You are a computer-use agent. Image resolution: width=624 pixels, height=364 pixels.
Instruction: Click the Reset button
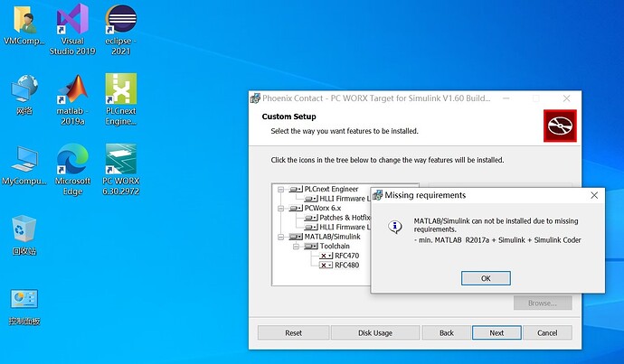[x=293, y=333]
